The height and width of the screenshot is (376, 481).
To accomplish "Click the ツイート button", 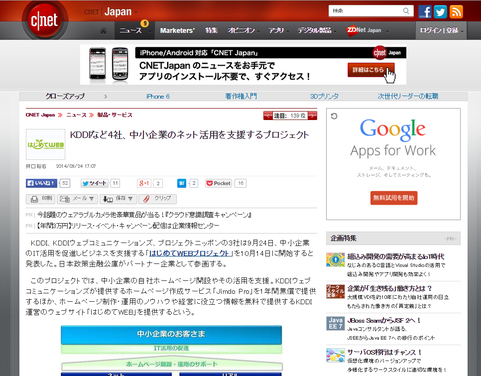I will 95,183.
